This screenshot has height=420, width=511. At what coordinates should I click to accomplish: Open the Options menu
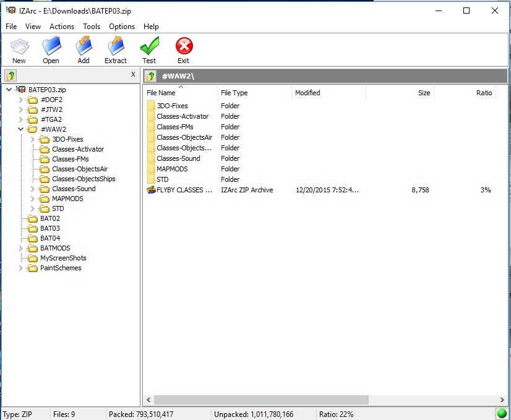(x=122, y=27)
